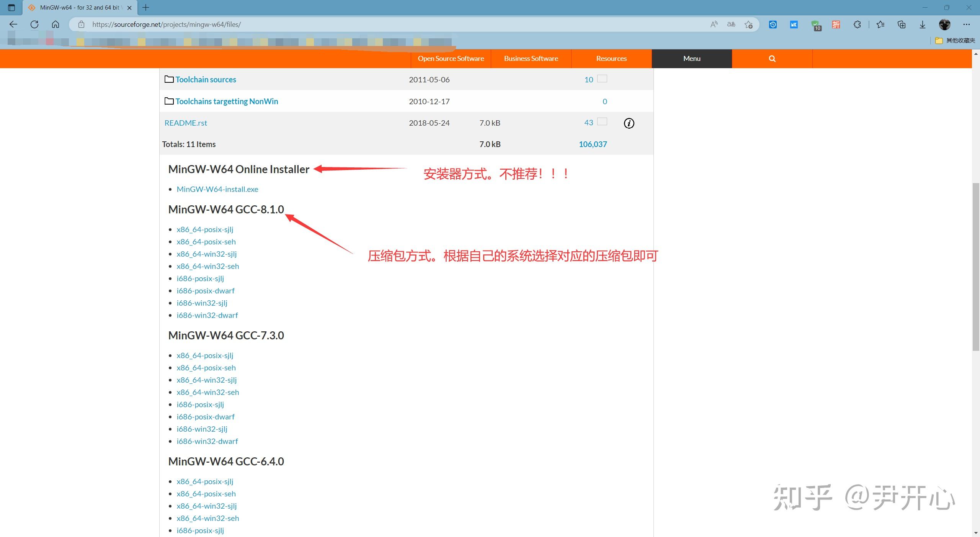
Task: Download GCC-8.1.0 i686-win32-dwarf
Action: (207, 315)
